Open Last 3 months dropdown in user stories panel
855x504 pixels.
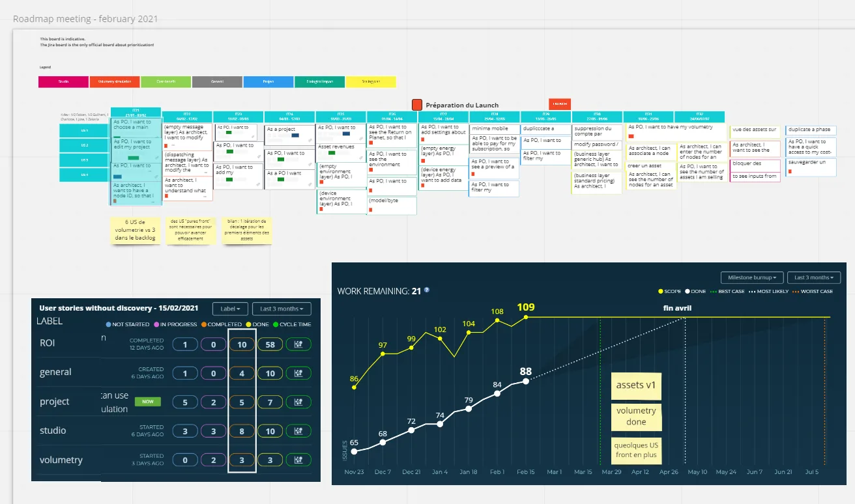pyautogui.click(x=282, y=309)
